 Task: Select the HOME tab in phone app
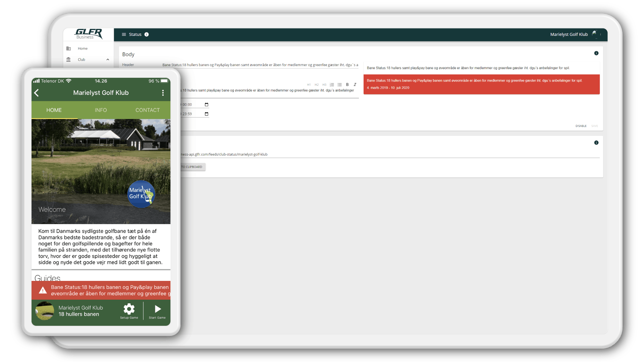(54, 110)
